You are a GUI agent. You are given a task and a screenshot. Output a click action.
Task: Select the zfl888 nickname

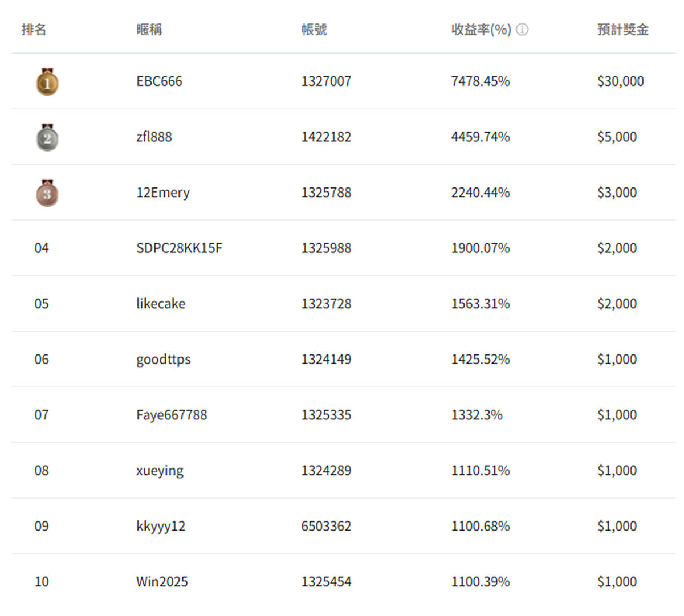tap(154, 137)
